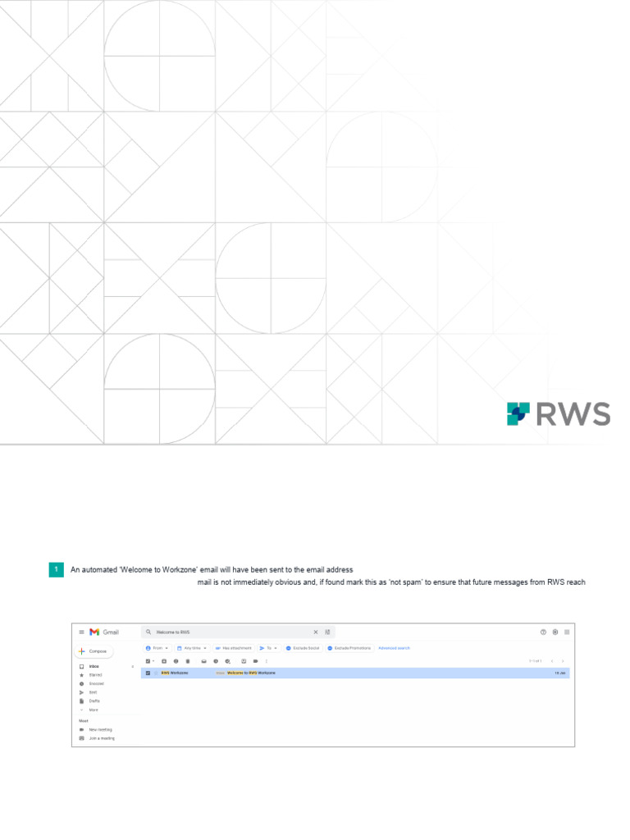Uncheck the RWS Workzone email checkbox
The width and height of the screenshot is (630, 840).
click(x=148, y=673)
